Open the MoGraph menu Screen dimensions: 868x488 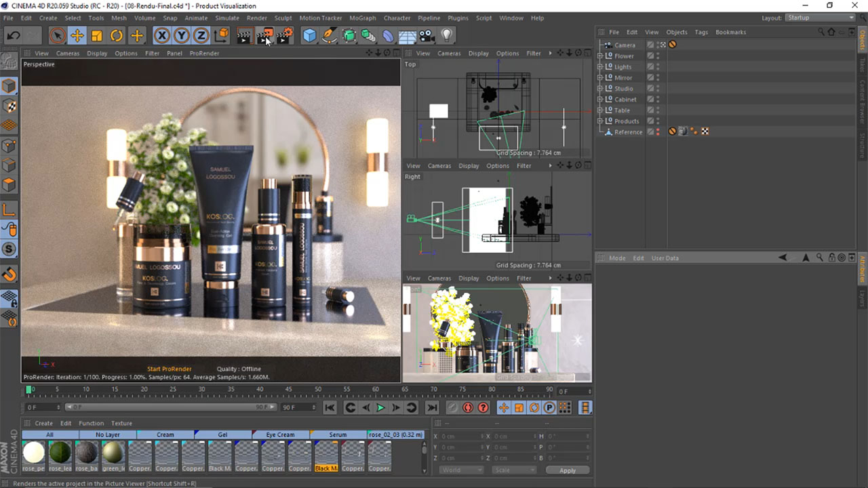[362, 18]
